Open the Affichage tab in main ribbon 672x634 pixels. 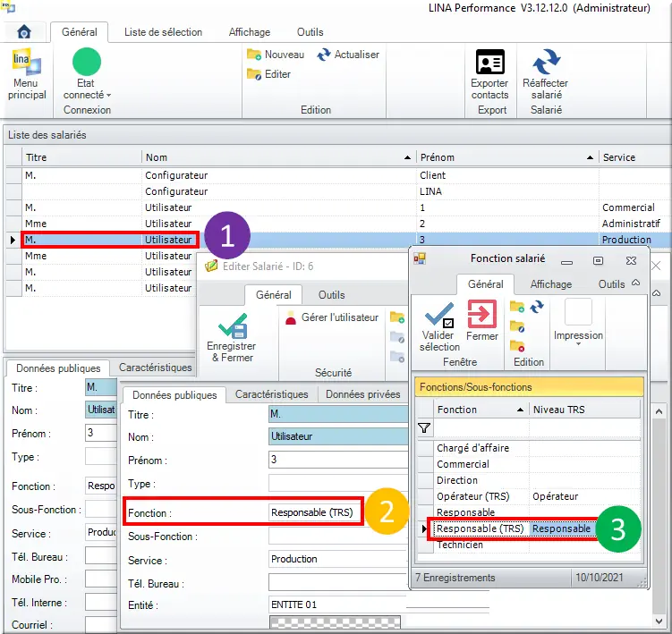pyautogui.click(x=250, y=32)
